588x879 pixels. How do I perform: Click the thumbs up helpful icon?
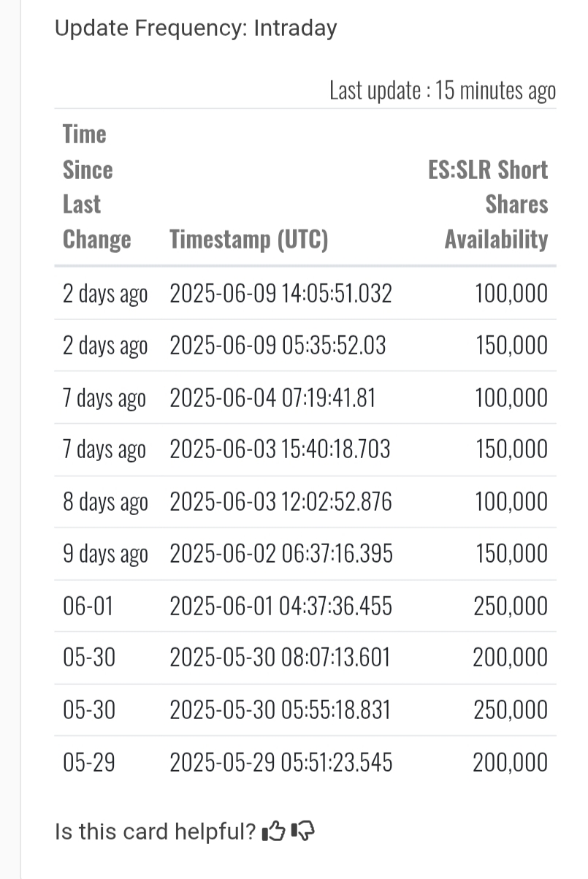click(x=273, y=831)
